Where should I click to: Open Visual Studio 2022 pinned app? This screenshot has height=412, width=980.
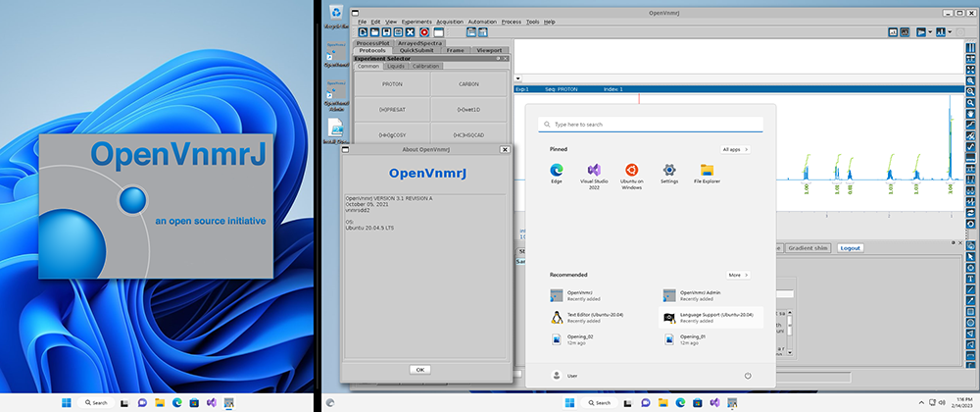(x=594, y=175)
